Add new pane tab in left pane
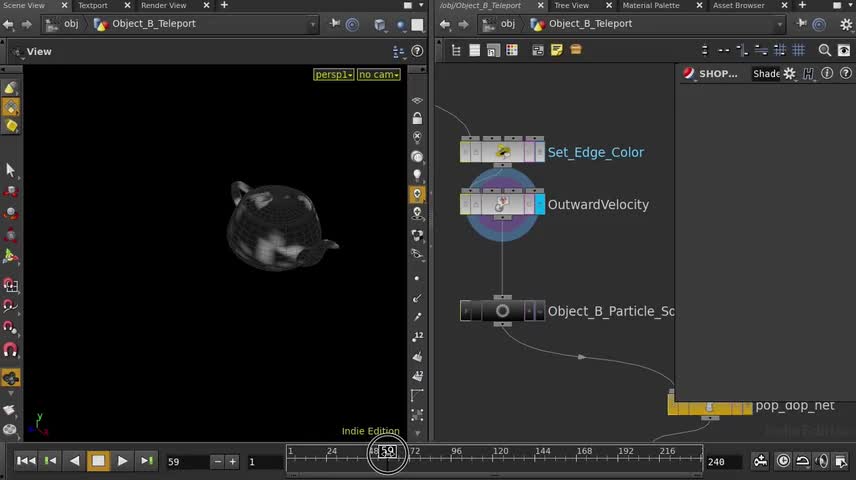Screen dimensions: 856x480 [x=224, y=5]
